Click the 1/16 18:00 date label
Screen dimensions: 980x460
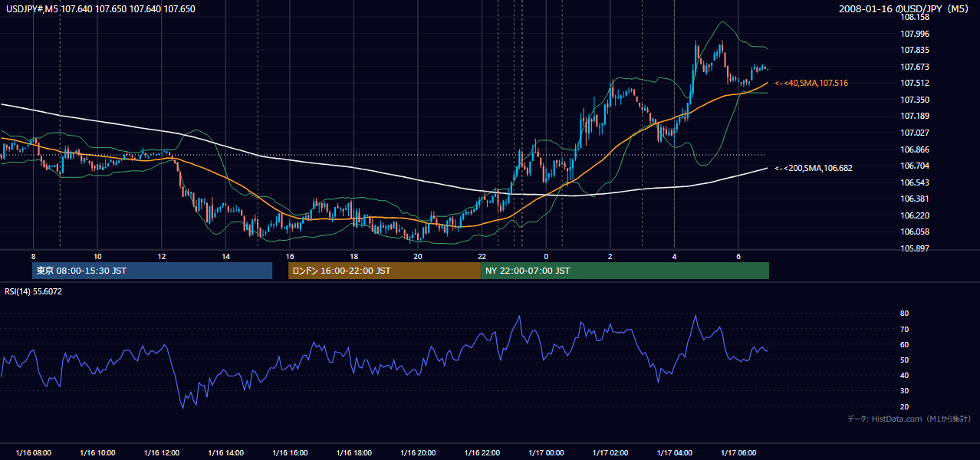point(354,453)
